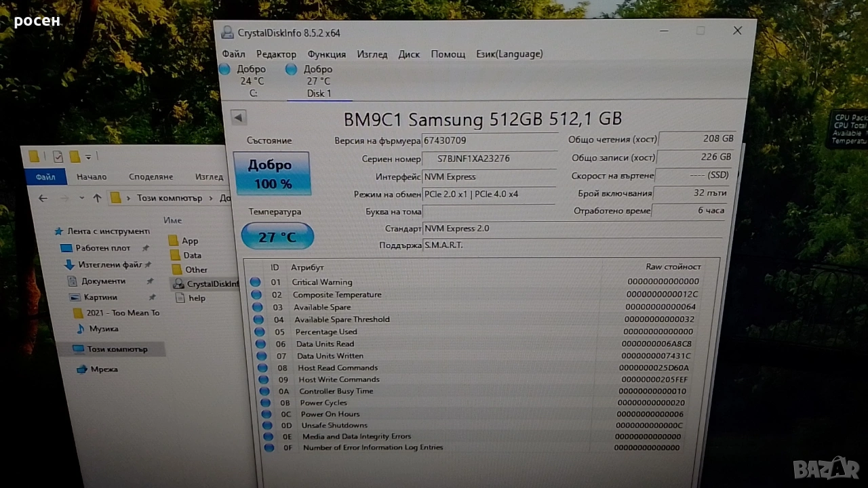
Task: Open the Език(Language) menu
Action: click(x=509, y=54)
